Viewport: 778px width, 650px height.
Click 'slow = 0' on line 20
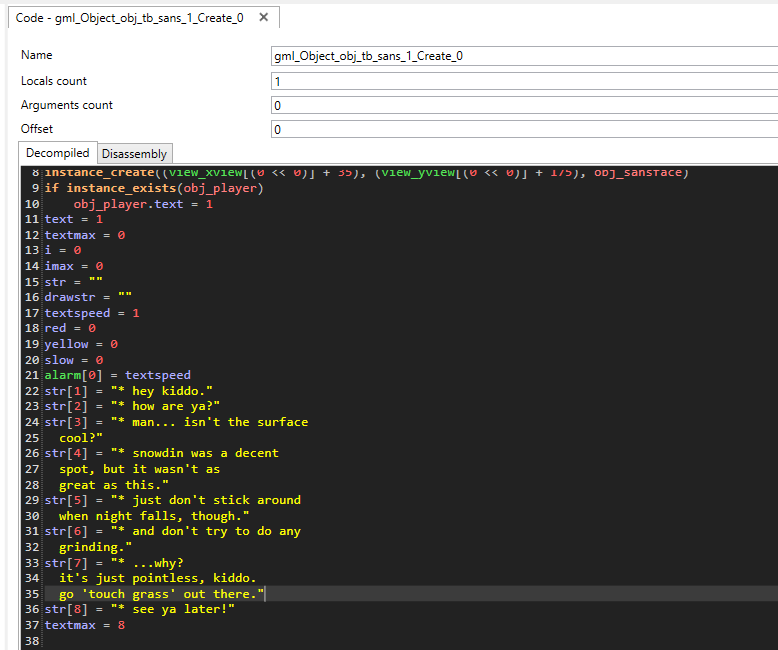pyautogui.click(x=73, y=360)
